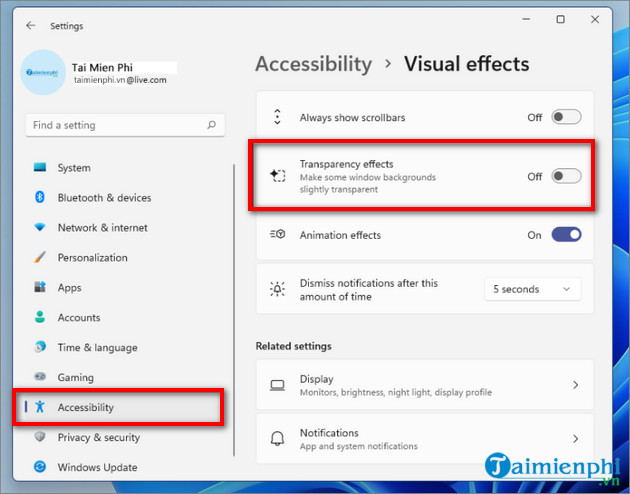Click the Find a setting search box

(x=115, y=126)
